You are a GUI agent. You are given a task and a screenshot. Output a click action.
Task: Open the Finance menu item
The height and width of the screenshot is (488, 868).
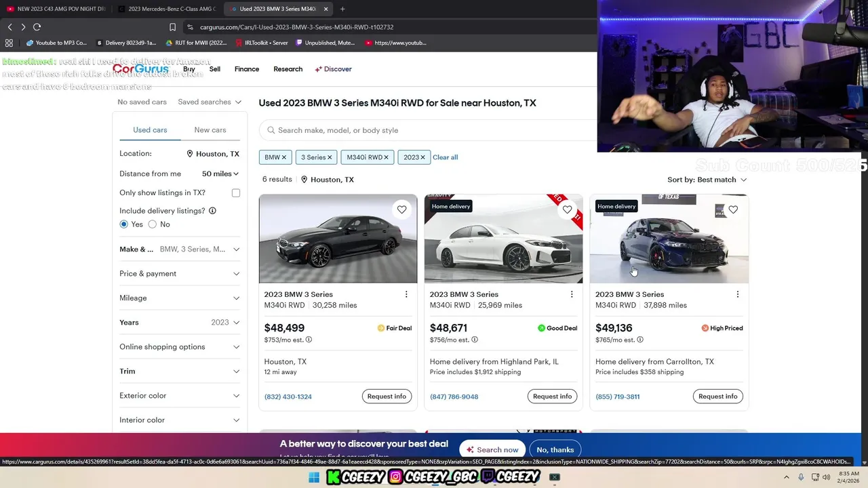(x=247, y=69)
